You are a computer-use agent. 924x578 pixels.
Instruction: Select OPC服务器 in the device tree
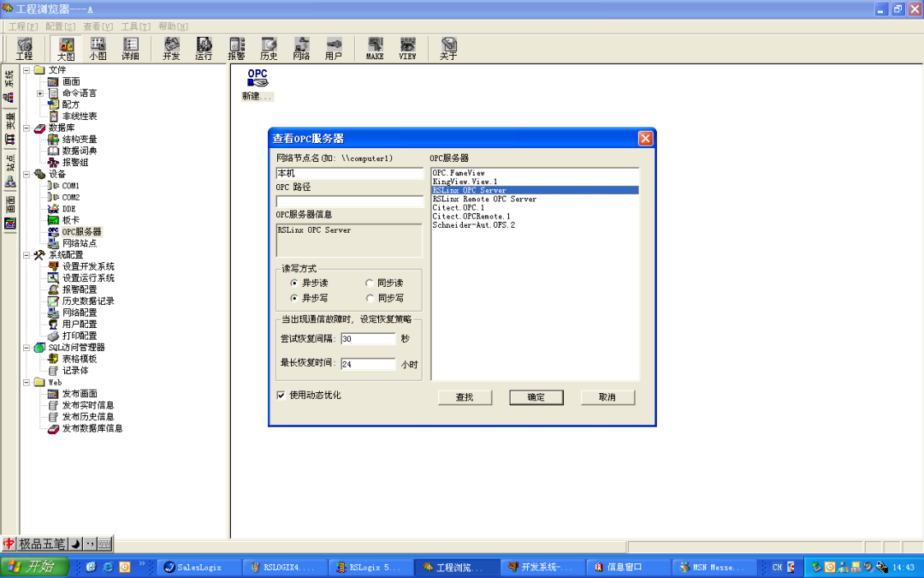coord(81,232)
